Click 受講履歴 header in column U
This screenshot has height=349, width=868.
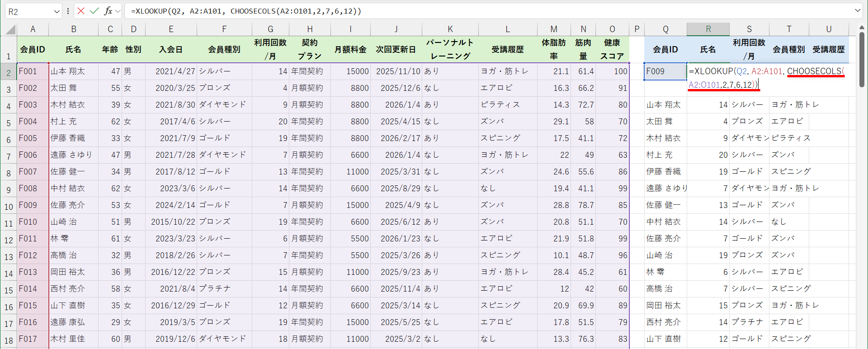(829, 50)
